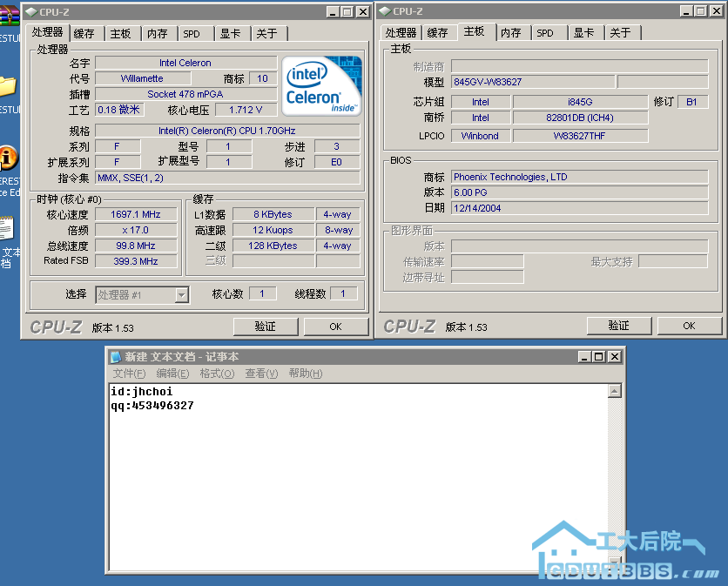728x586 pixels.
Task: Minimize the left CPU-Z window
Action: tap(333, 12)
